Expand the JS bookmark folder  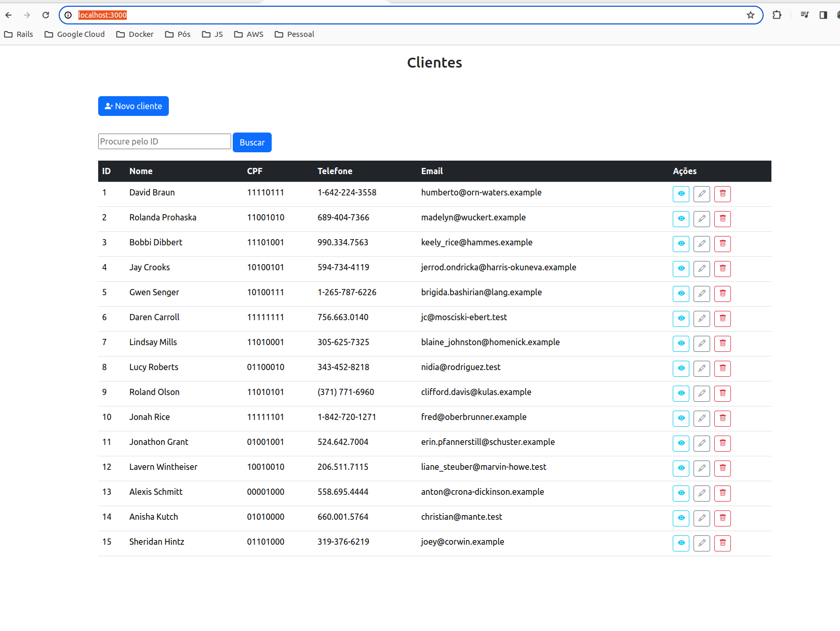tap(212, 34)
